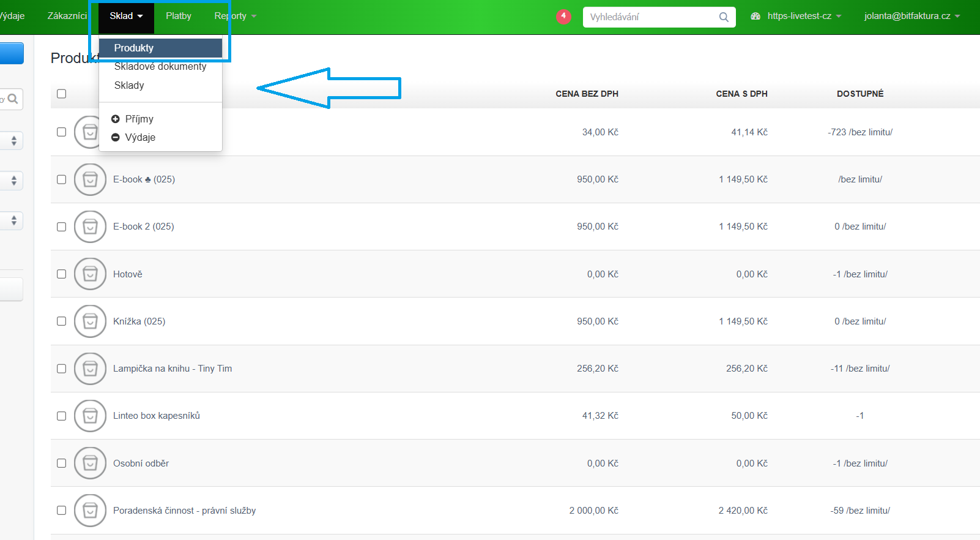The image size is (980, 540).
Task: Go to the Platby section
Action: click(x=179, y=16)
